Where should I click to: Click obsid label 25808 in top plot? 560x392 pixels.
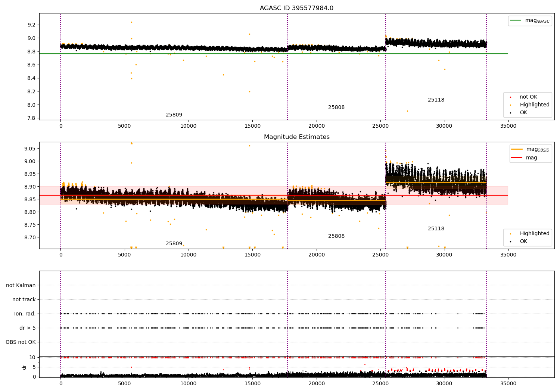coord(336,108)
